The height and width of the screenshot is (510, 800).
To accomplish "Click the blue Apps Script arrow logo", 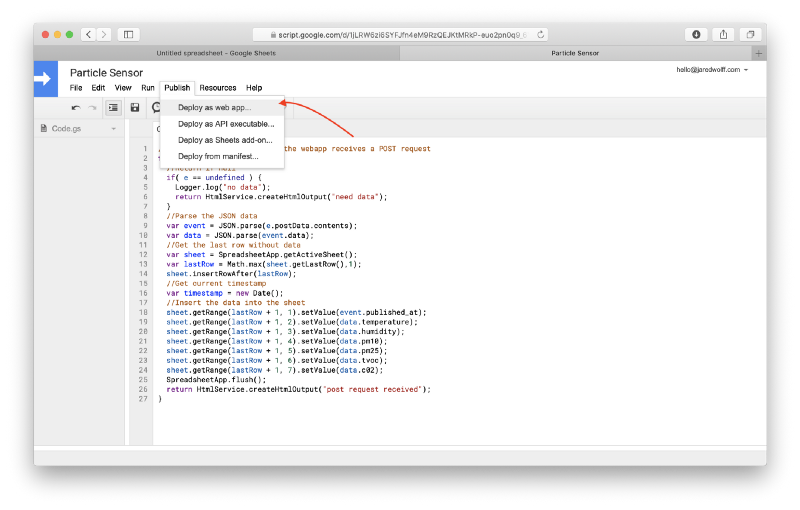I will tap(46, 79).
